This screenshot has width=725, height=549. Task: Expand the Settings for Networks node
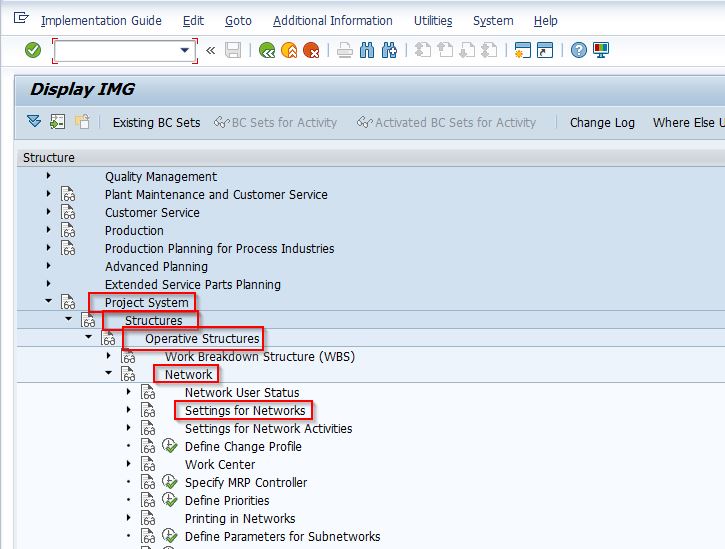point(129,410)
